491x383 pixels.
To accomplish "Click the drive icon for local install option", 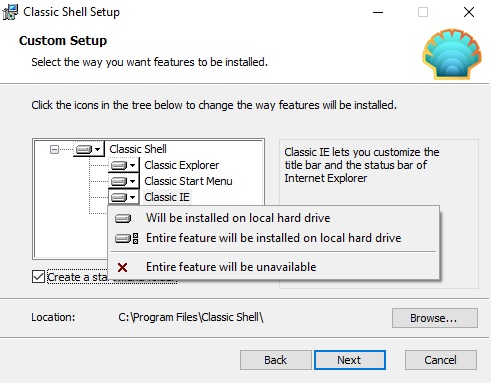I will pos(123,219).
